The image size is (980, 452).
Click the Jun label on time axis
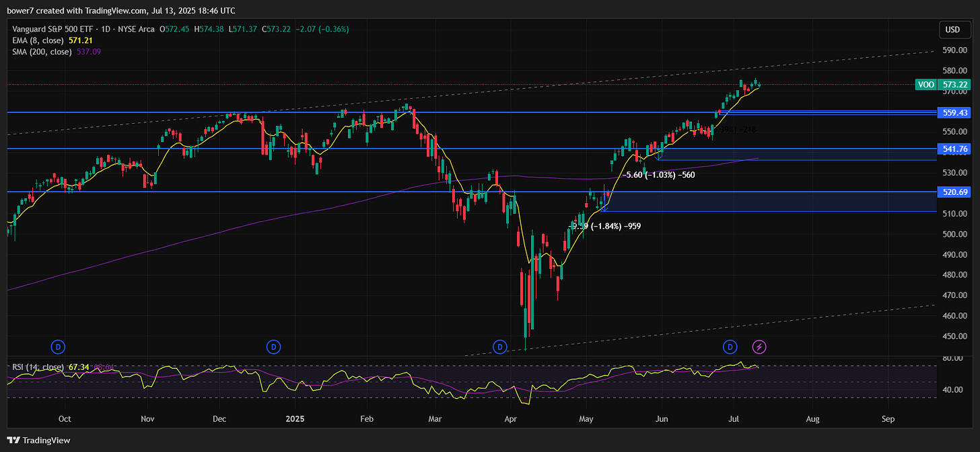660,418
